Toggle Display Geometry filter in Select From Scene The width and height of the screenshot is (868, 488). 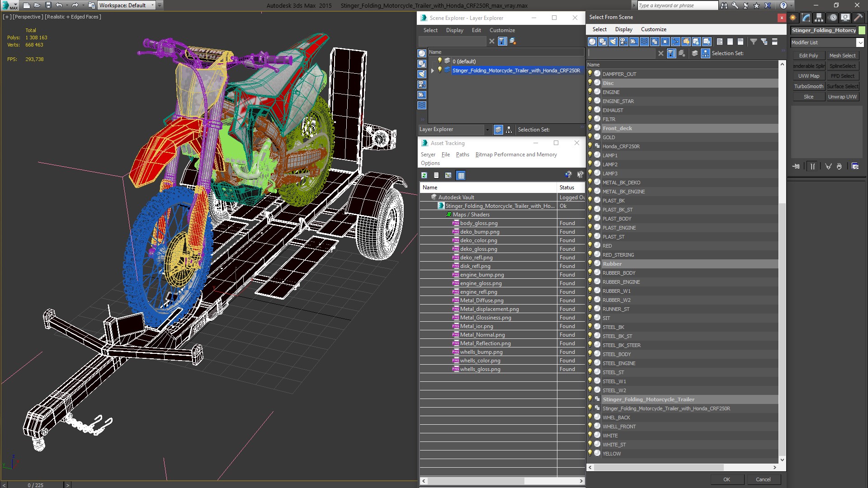click(x=592, y=42)
